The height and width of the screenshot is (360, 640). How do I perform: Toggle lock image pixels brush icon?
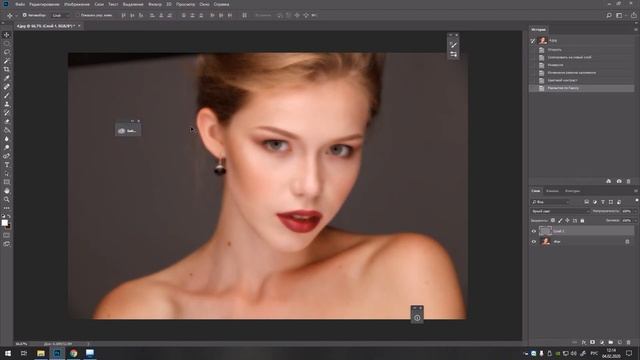click(x=560, y=220)
